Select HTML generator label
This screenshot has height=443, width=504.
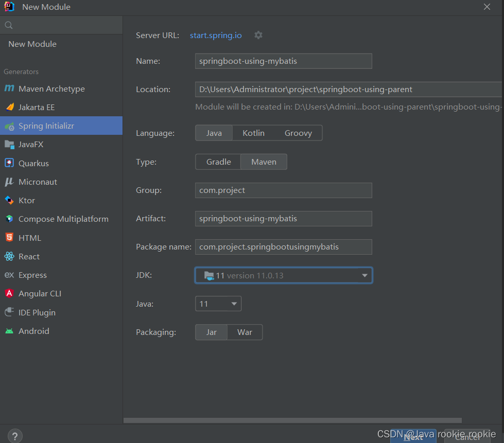click(x=30, y=238)
